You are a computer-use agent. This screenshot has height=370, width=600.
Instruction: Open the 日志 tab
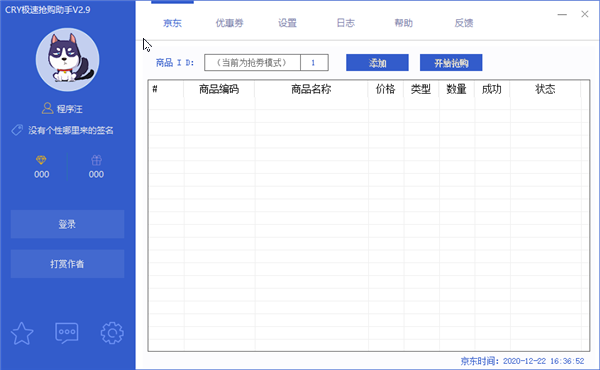tap(346, 23)
